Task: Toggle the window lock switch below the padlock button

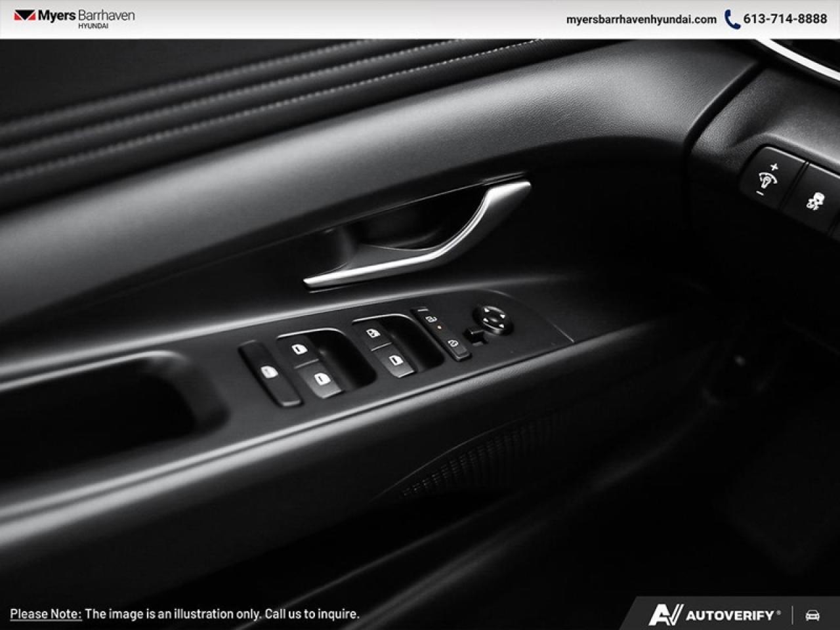Action: click(x=454, y=343)
